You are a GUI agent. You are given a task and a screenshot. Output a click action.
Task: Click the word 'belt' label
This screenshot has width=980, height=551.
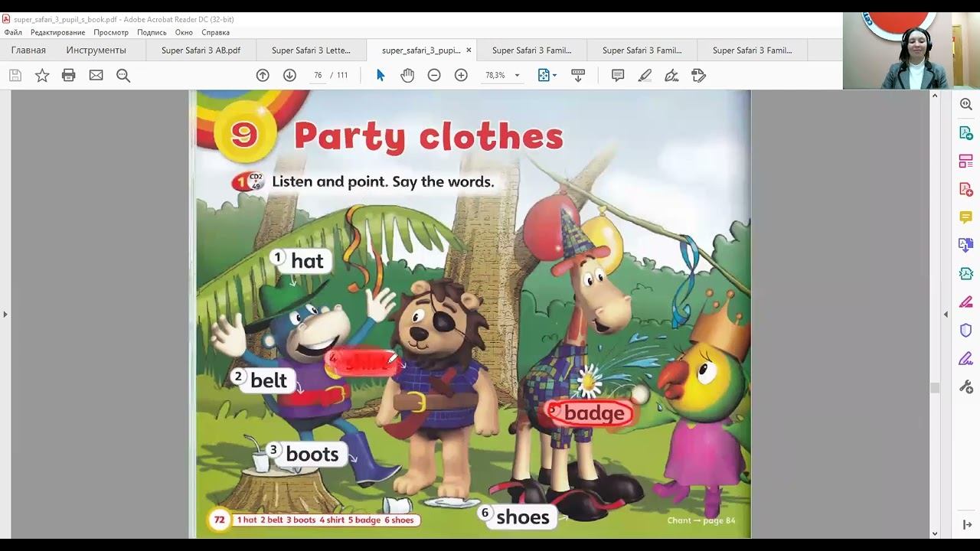point(268,380)
